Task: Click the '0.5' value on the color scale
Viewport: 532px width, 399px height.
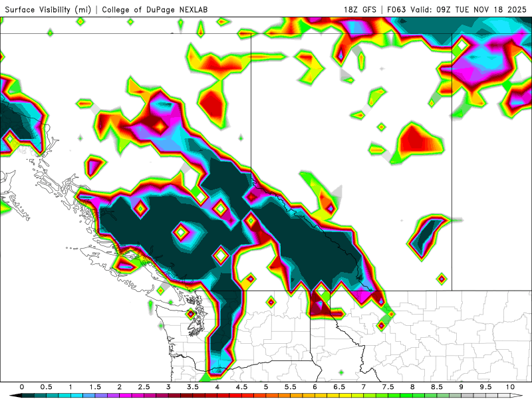Action: pyautogui.click(x=46, y=387)
